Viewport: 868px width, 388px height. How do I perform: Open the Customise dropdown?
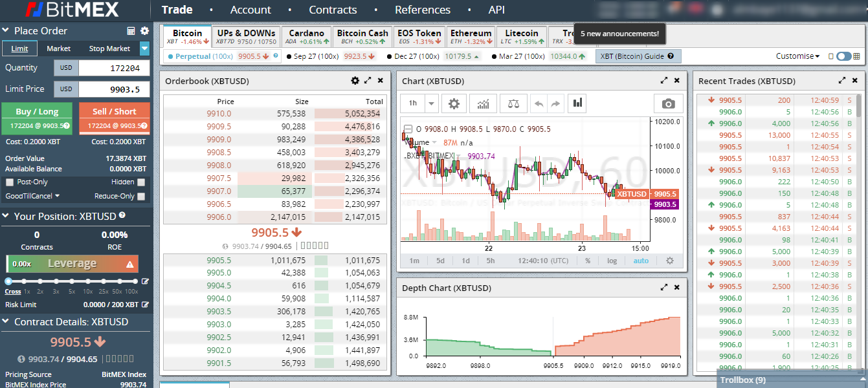pyautogui.click(x=797, y=56)
